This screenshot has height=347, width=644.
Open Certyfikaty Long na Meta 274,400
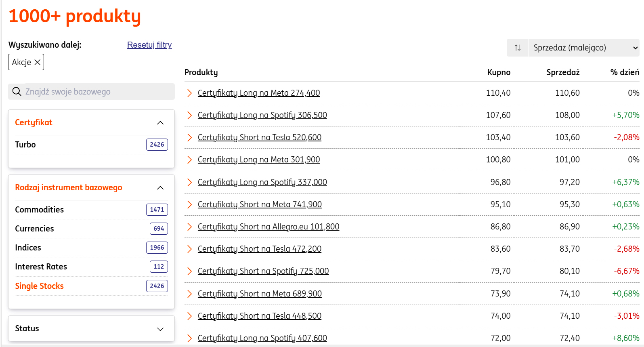coord(259,93)
